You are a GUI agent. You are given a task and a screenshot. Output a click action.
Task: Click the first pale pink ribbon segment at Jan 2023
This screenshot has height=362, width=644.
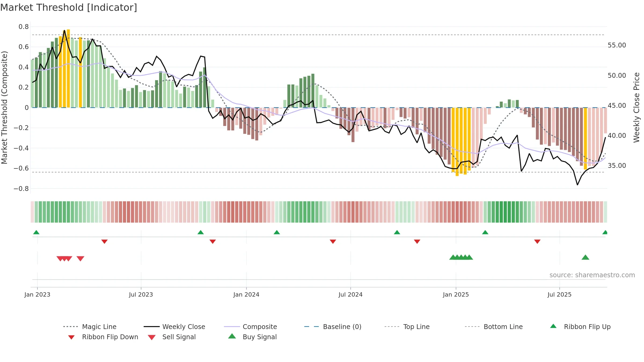coord(32,212)
